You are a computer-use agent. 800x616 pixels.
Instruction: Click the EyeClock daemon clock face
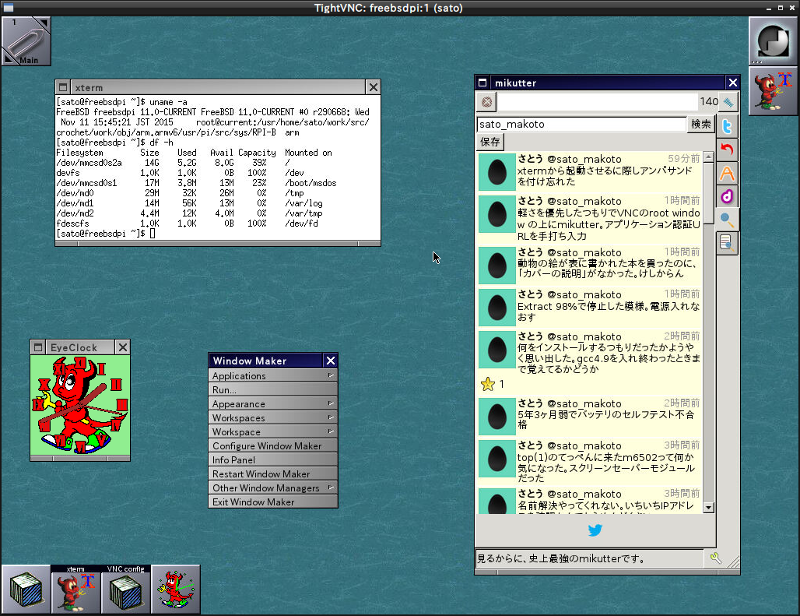(x=80, y=405)
